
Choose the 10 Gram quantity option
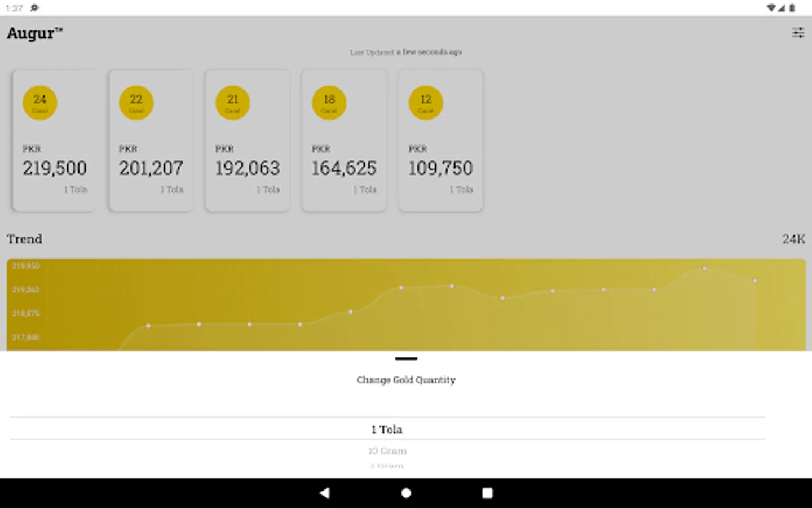click(x=387, y=451)
